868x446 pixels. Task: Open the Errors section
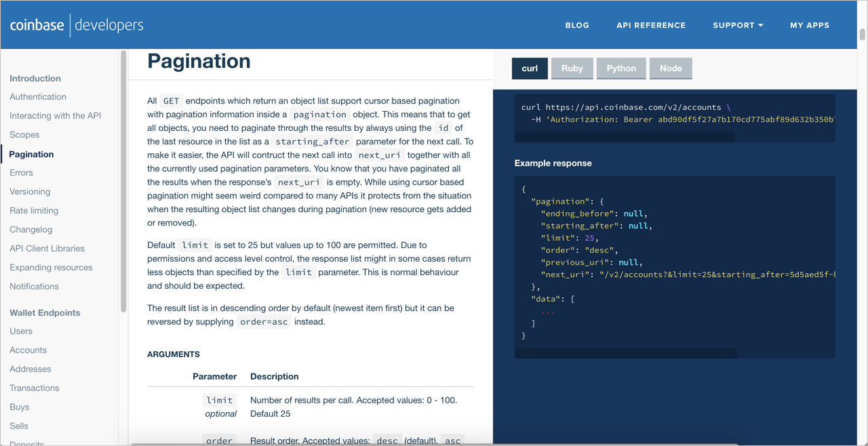click(21, 173)
